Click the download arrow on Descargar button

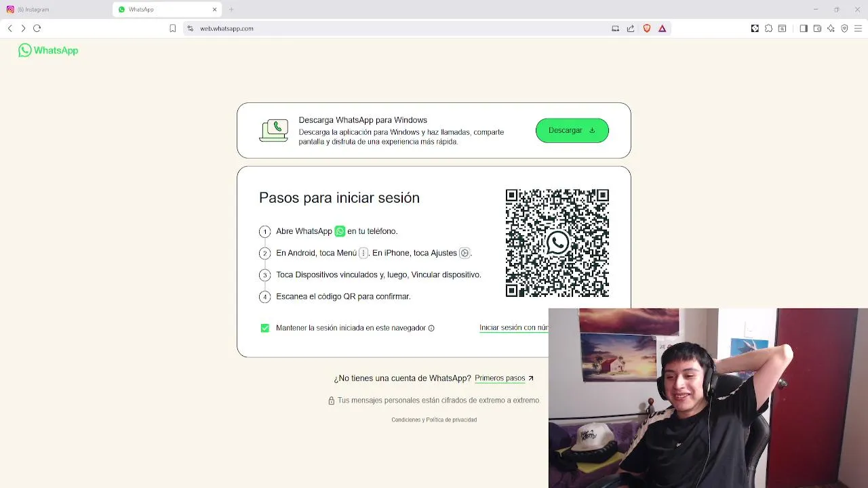pyautogui.click(x=592, y=130)
